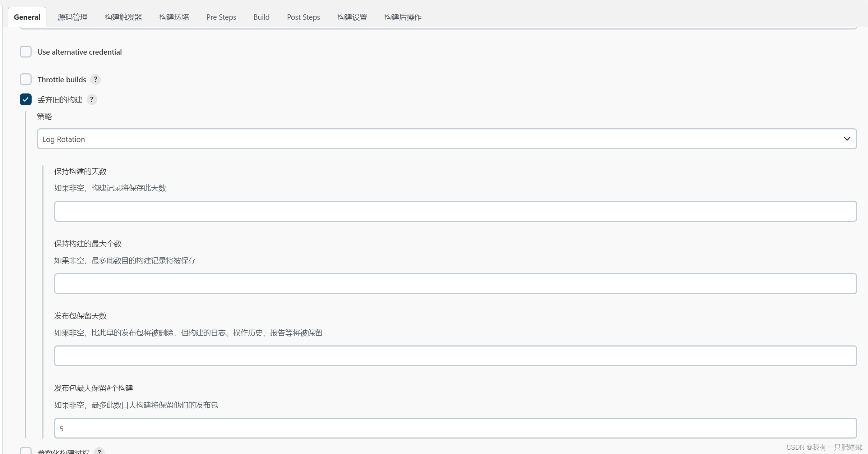Screen dimensions: 868x454
Task: Click help icon next to Throttle builds
Action: 95,79
